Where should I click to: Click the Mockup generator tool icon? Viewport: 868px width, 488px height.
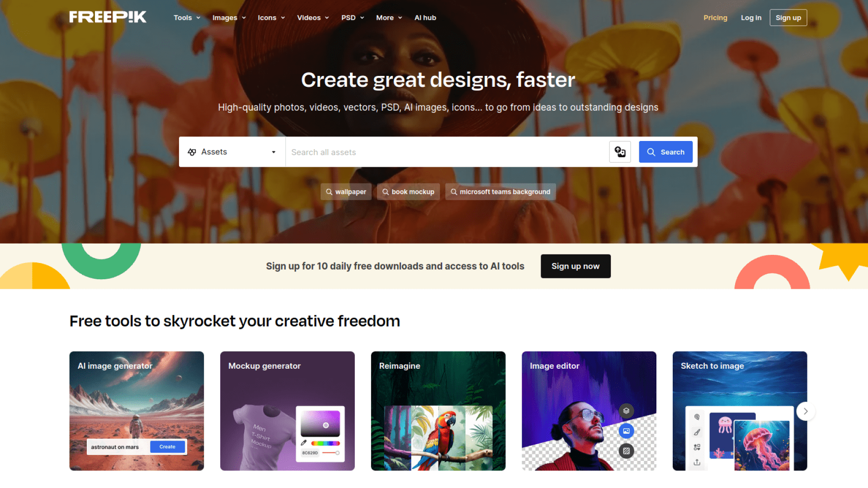pyautogui.click(x=288, y=411)
